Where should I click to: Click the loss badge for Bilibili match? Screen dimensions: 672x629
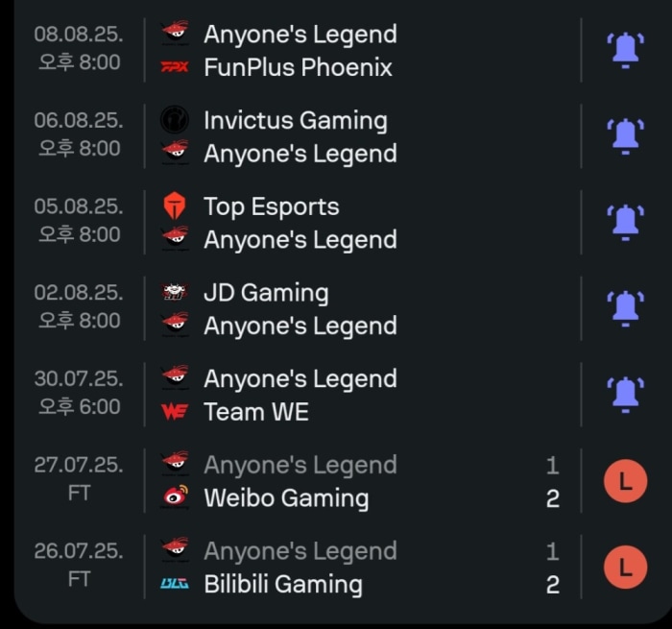(625, 568)
